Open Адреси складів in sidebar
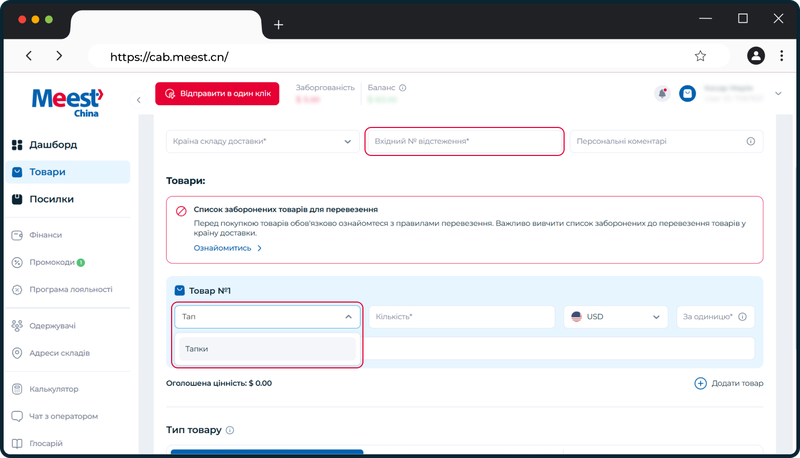This screenshot has width=800, height=458. click(60, 353)
